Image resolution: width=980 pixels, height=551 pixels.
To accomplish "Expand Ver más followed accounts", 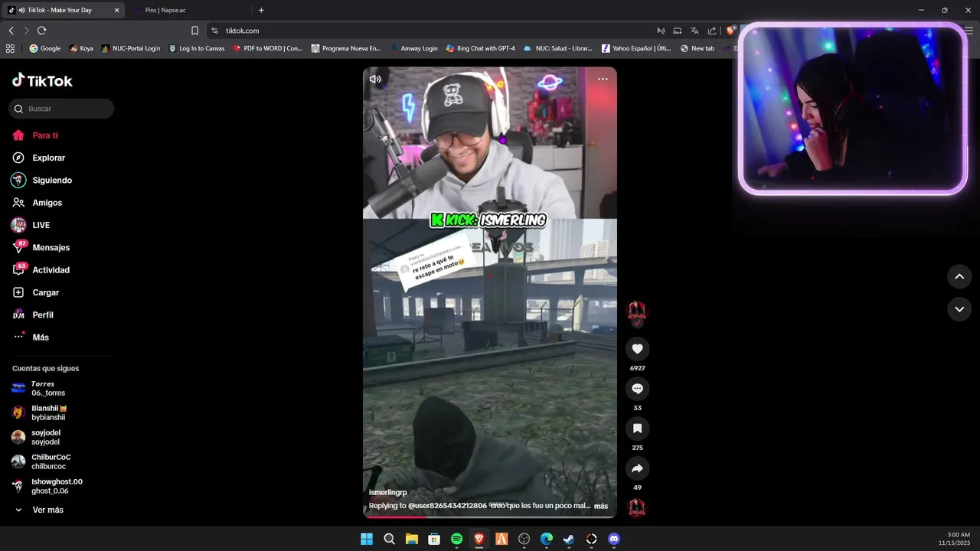I will pyautogui.click(x=39, y=510).
